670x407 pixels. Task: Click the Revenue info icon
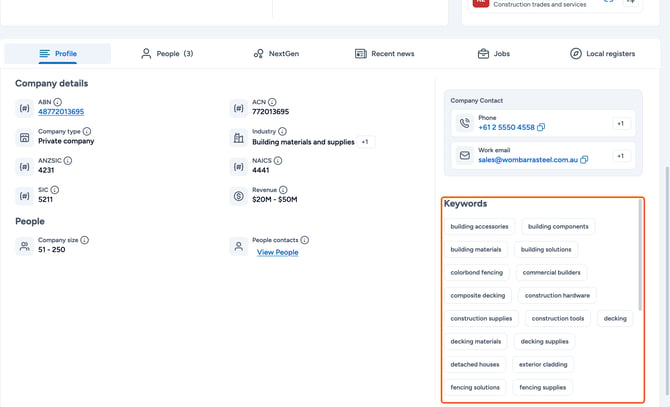(x=283, y=190)
